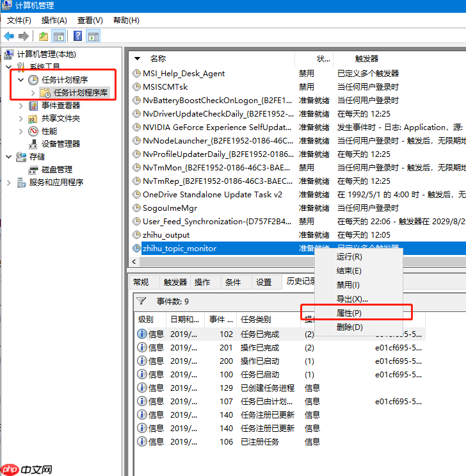This screenshot has width=466, height=476.
Task: Expand the 服务和应用程序 node
Action: click(x=9, y=183)
